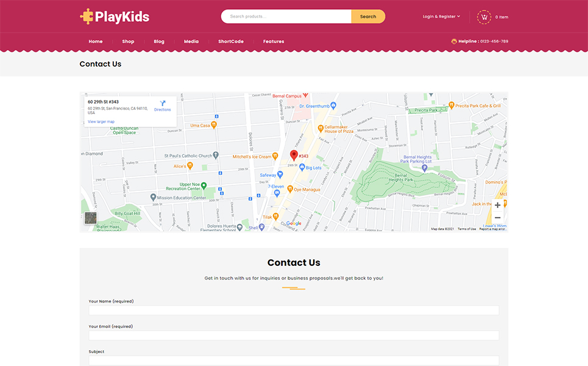Image resolution: width=588 pixels, height=366 pixels.
Task: Select the red #343 map pin
Action: point(294,155)
